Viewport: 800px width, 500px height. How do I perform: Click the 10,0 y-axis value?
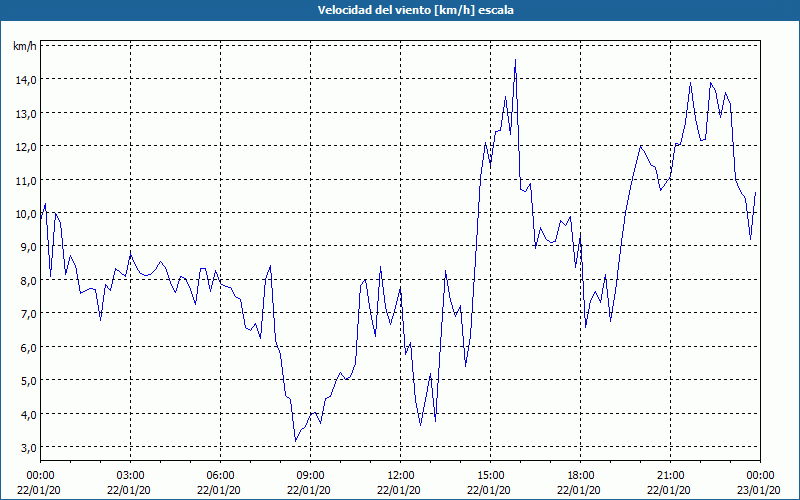coord(26,213)
